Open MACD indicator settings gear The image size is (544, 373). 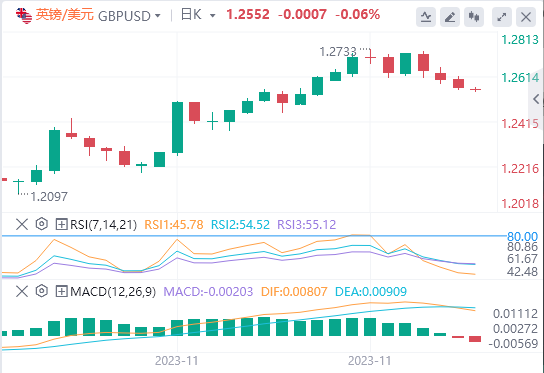pos(42,291)
